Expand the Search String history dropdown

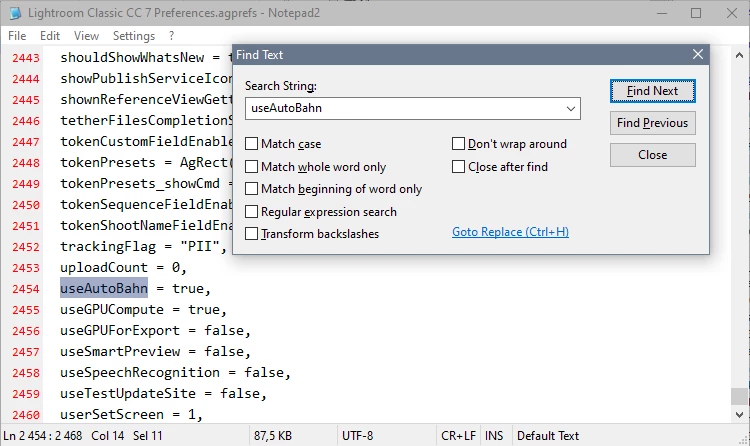571,109
